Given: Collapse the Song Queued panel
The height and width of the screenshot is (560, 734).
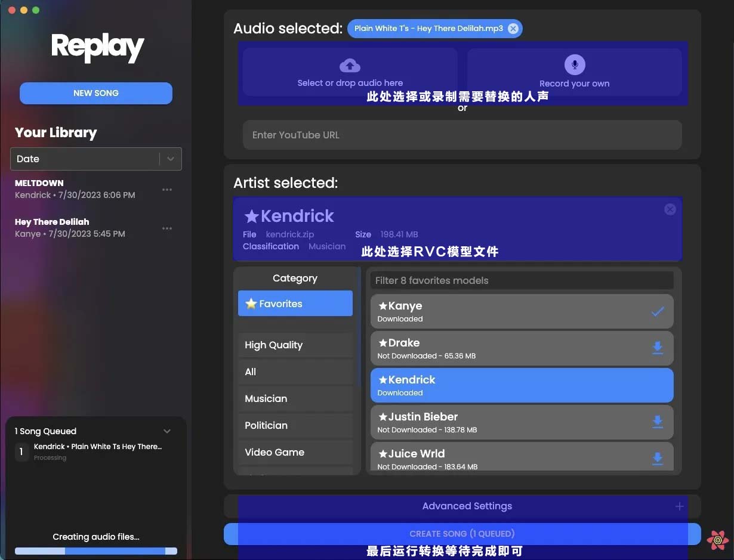Looking at the screenshot, I should (167, 431).
